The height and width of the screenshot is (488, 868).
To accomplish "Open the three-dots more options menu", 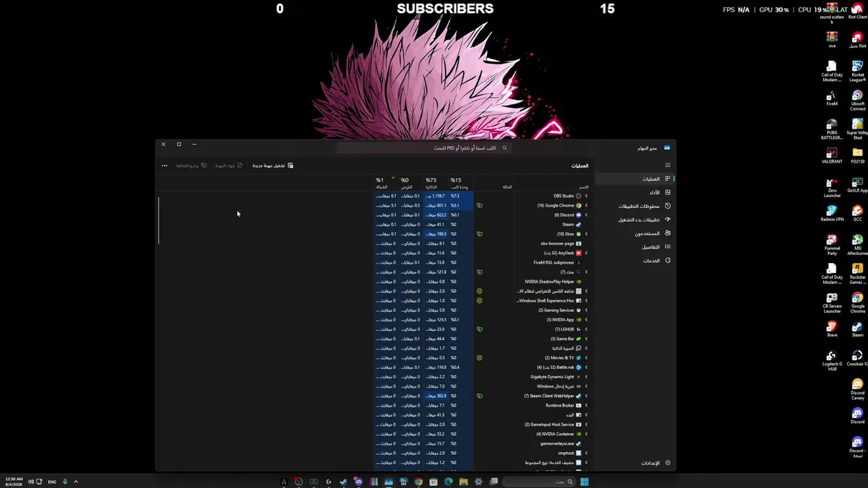I will point(164,165).
